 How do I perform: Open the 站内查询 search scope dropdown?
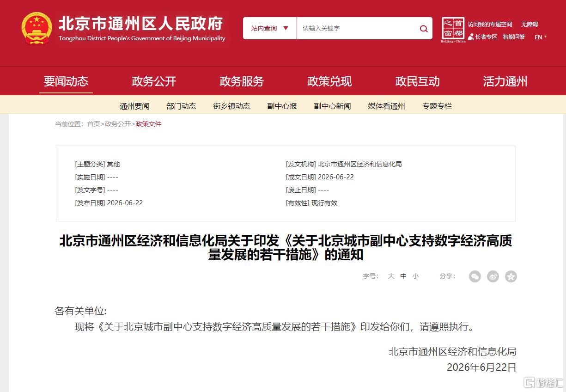tap(270, 28)
